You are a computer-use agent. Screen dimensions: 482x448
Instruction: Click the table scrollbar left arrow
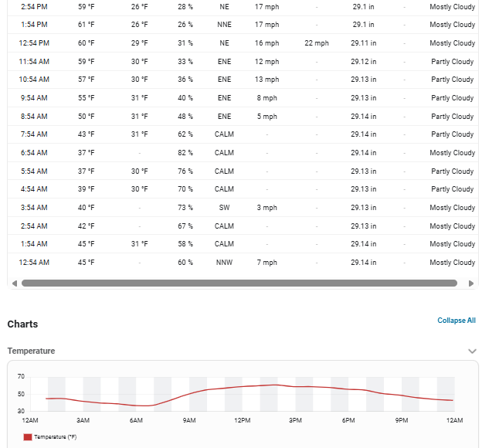pos(14,283)
